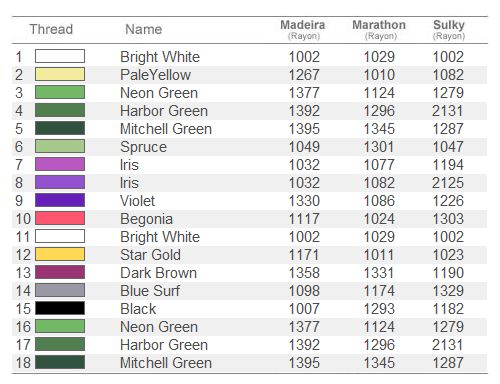Click the Thread column header
Image resolution: width=500 pixels, height=384 pixels.
coord(51,29)
